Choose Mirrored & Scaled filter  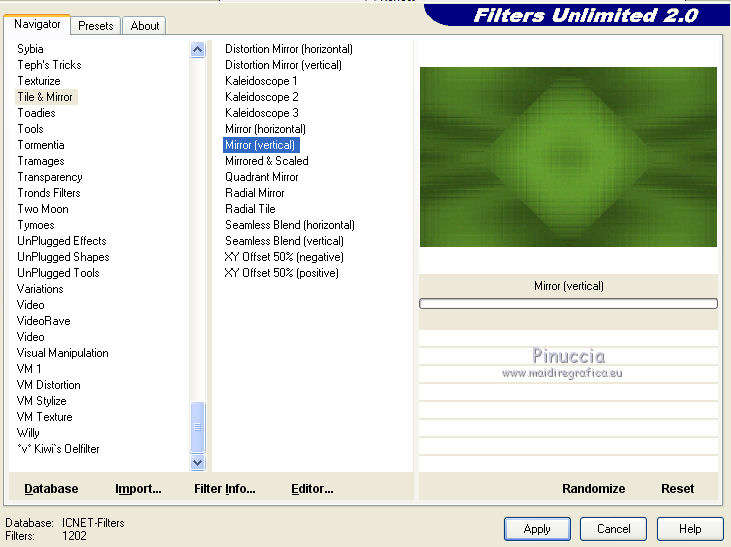267,161
